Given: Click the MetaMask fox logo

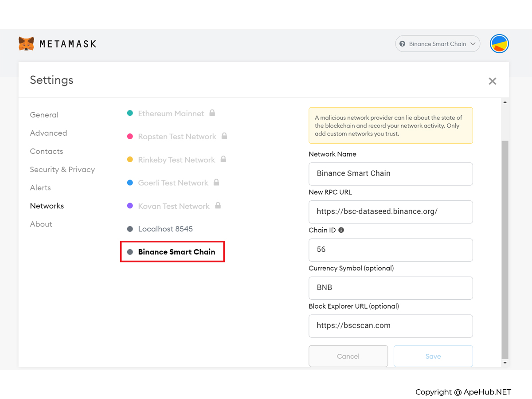Looking at the screenshot, I should click(26, 43).
